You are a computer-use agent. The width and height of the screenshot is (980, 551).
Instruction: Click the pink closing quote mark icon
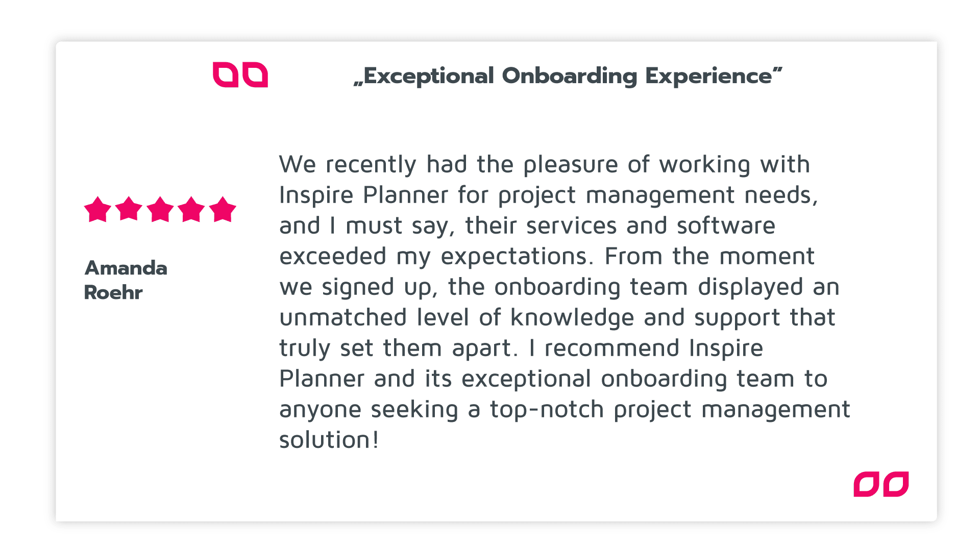[x=881, y=484]
